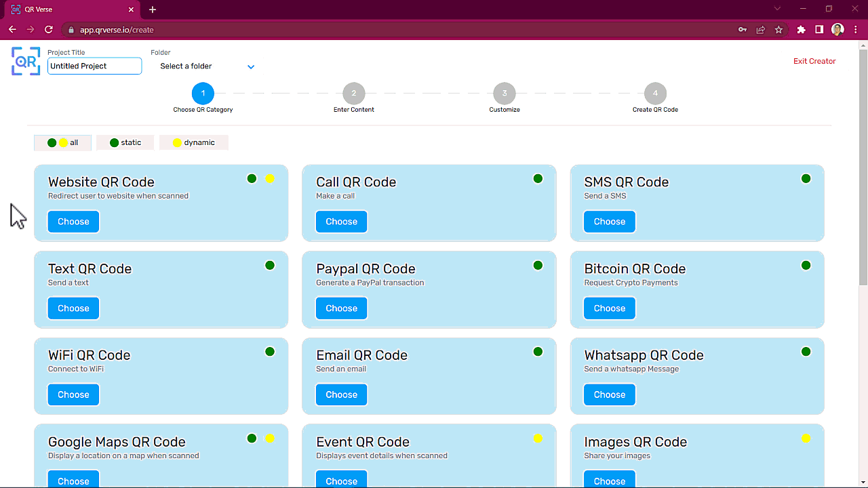
Task: Click Images QR Code title
Action: (x=635, y=442)
